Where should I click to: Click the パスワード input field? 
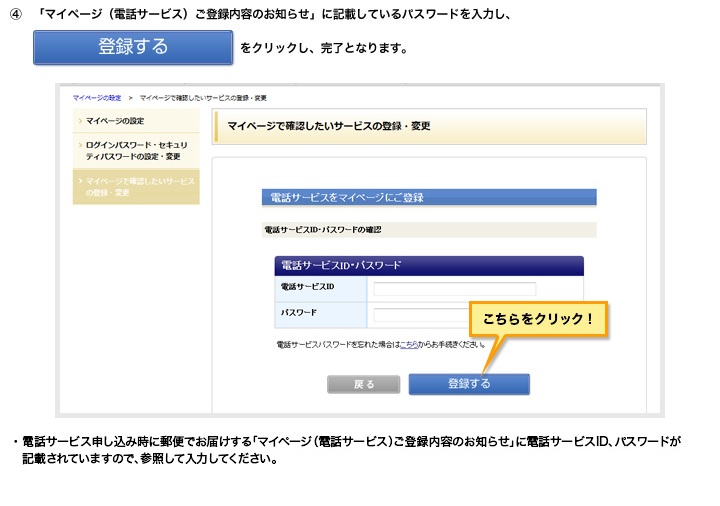(420, 314)
